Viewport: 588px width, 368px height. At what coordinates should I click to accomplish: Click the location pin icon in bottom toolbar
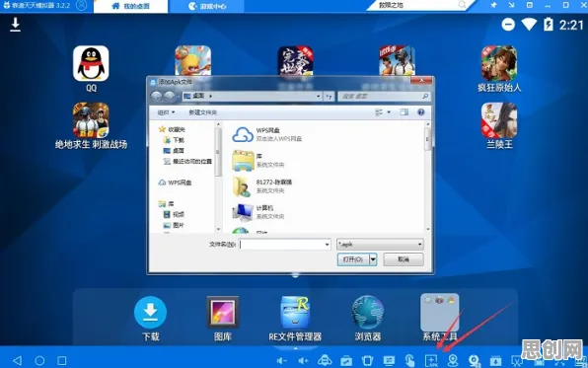(x=453, y=361)
